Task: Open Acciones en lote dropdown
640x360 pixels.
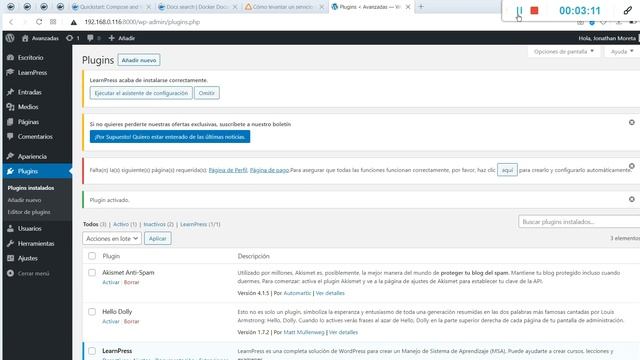Action: pos(112,238)
